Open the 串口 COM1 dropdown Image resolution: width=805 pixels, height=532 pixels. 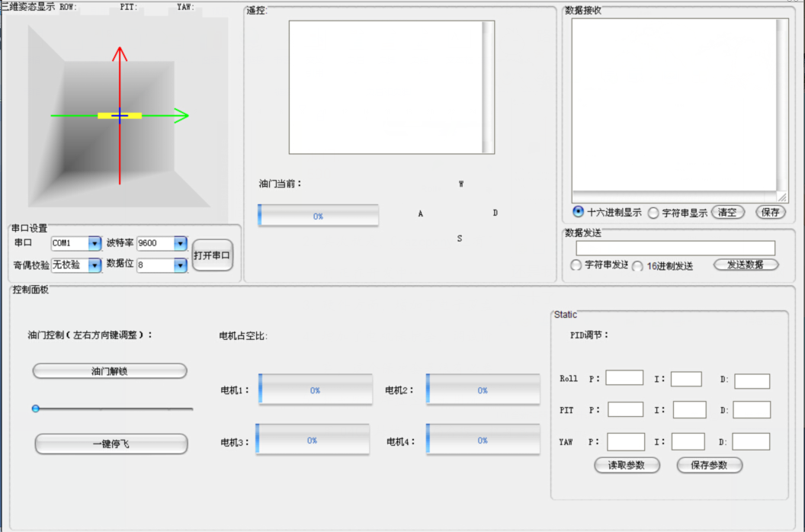pos(95,243)
